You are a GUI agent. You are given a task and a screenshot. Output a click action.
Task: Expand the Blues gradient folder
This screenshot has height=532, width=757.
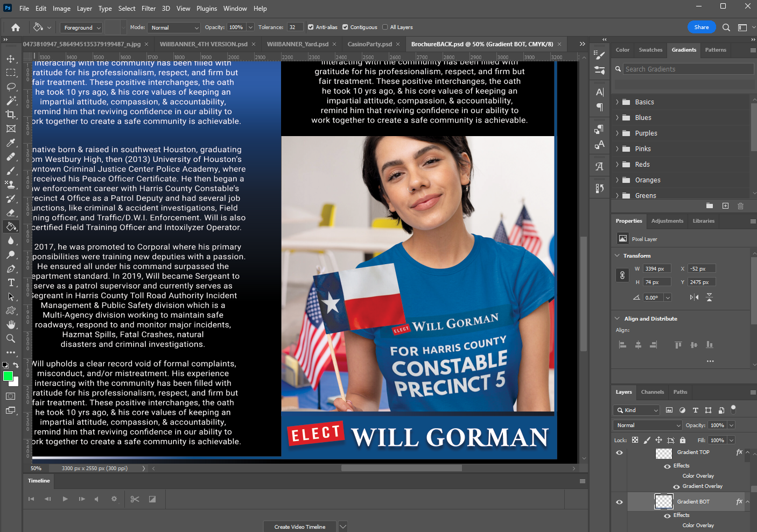tap(618, 118)
